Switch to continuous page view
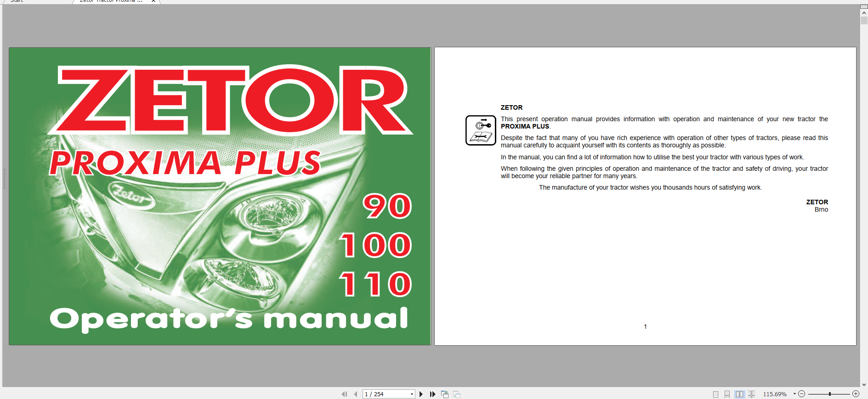The image size is (868, 399). [x=727, y=394]
